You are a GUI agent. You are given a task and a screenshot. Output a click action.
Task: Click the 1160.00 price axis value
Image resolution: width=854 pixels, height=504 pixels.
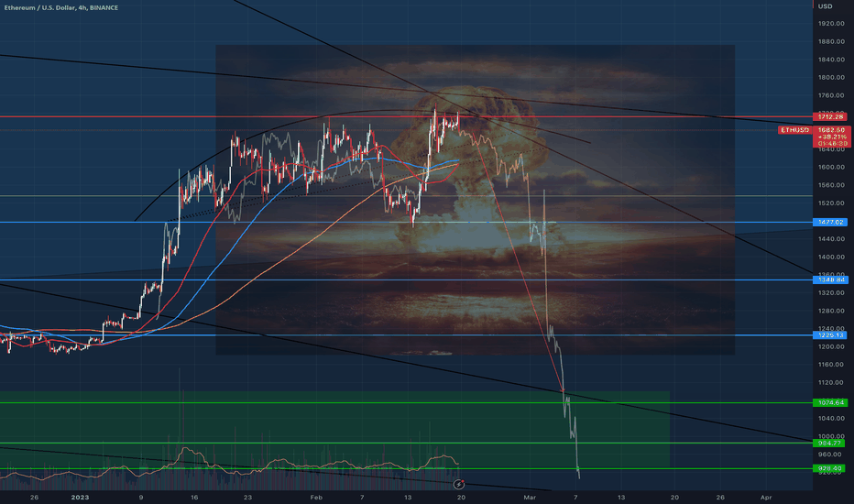[831, 365]
